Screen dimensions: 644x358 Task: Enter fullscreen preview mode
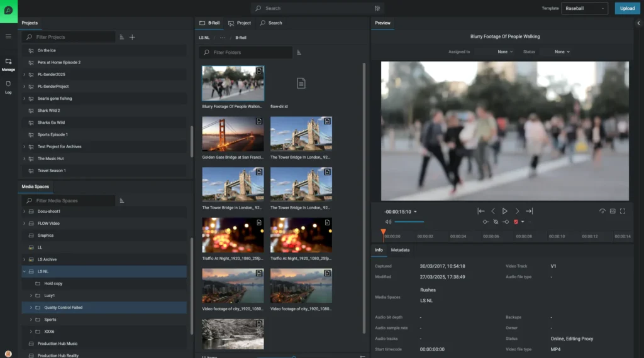click(x=623, y=211)
